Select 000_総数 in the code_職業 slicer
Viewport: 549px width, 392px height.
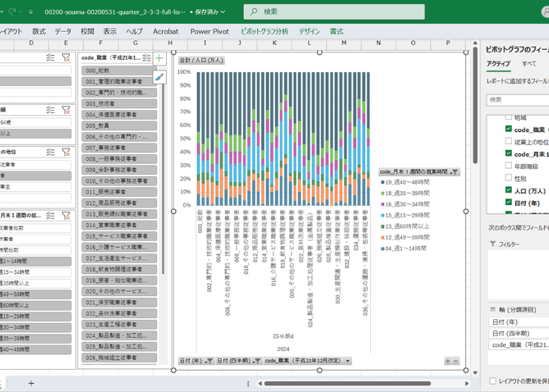click(119, 71)
